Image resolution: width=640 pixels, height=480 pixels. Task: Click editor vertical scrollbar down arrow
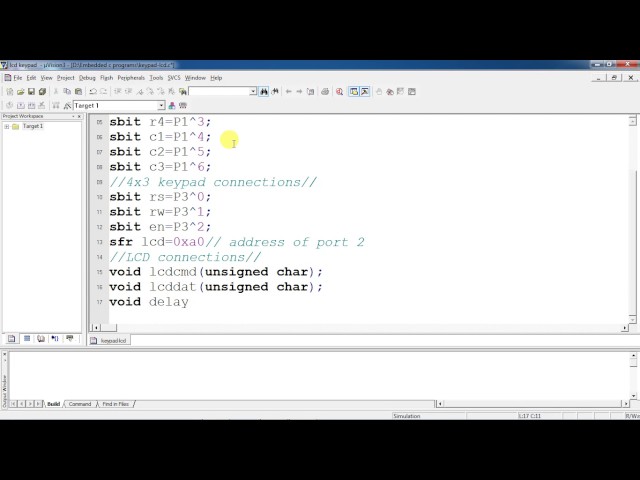(632, 319)
